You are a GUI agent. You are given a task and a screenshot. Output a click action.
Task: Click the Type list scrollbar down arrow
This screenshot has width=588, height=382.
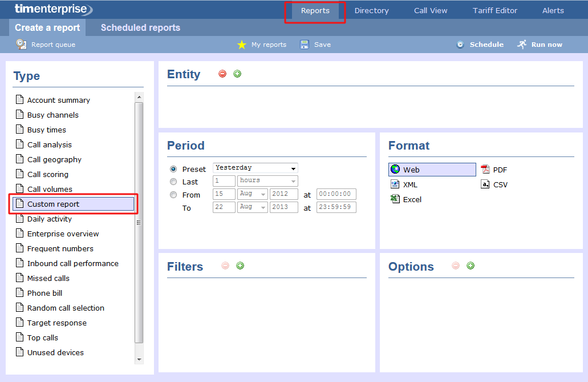[x=139, y=359]
